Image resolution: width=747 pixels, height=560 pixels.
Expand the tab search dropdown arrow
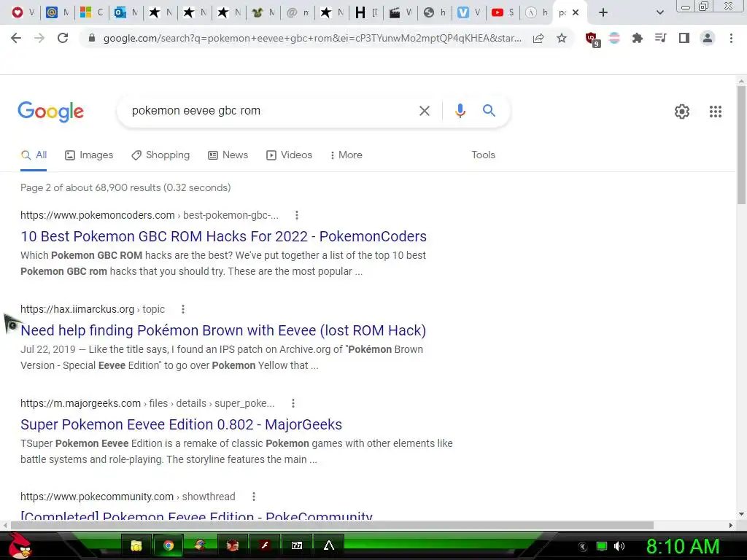(659, 12)
